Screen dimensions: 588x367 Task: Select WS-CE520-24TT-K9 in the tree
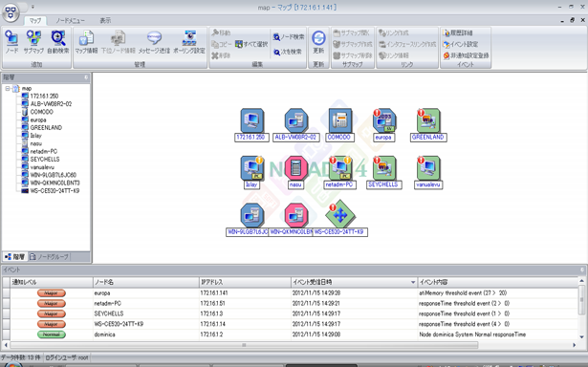(x=54, y=191)
